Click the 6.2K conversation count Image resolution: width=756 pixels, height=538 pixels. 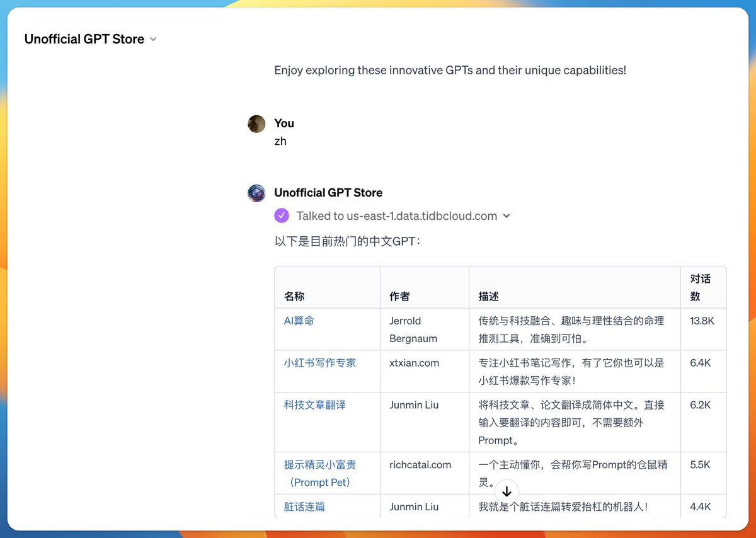click(x=700, y=405)
